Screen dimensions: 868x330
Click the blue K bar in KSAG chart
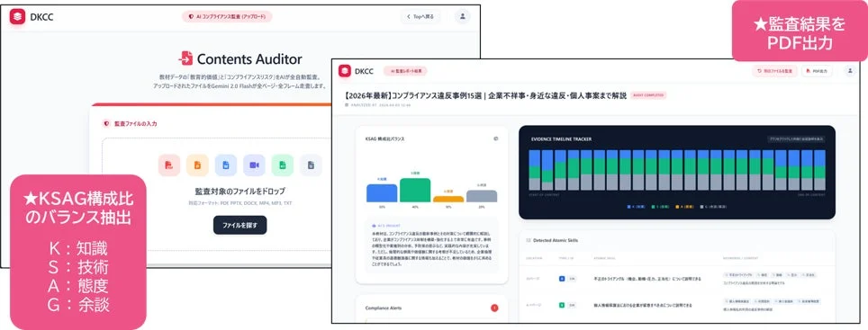(382, 193)
